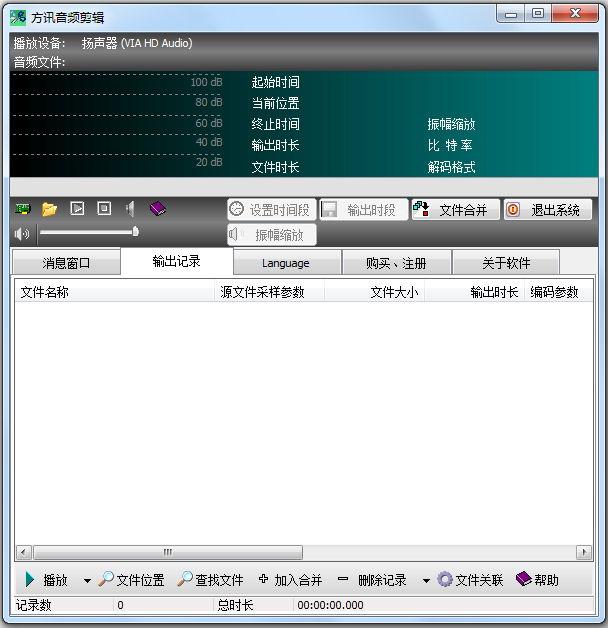Expand dropdown arrow next to 删除记录
608x628 pixels.
(426, 580)
